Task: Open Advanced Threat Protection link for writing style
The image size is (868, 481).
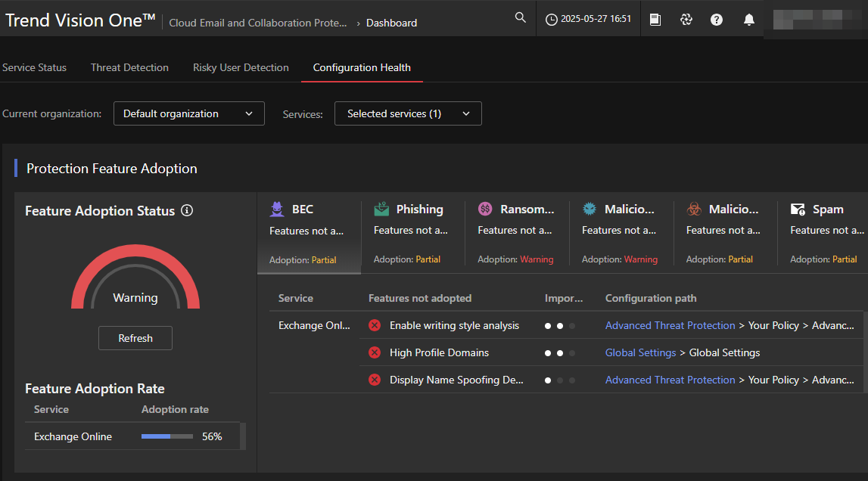Action: 670,325
